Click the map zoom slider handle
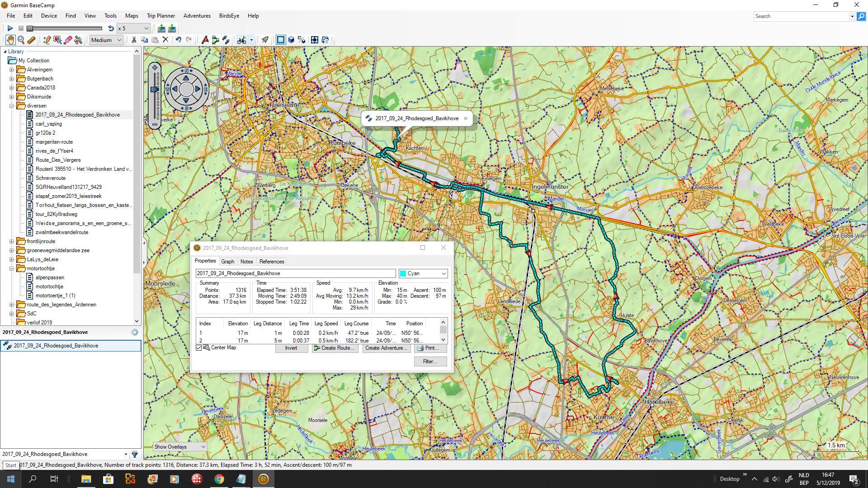The width and height of the screenshot is (868, 488). tap(155, 89)
